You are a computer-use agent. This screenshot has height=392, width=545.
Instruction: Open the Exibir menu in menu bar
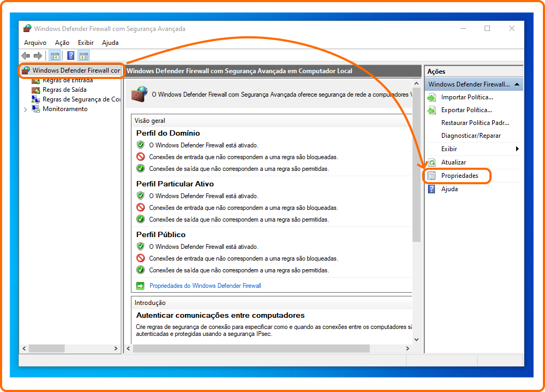[86, 42]
